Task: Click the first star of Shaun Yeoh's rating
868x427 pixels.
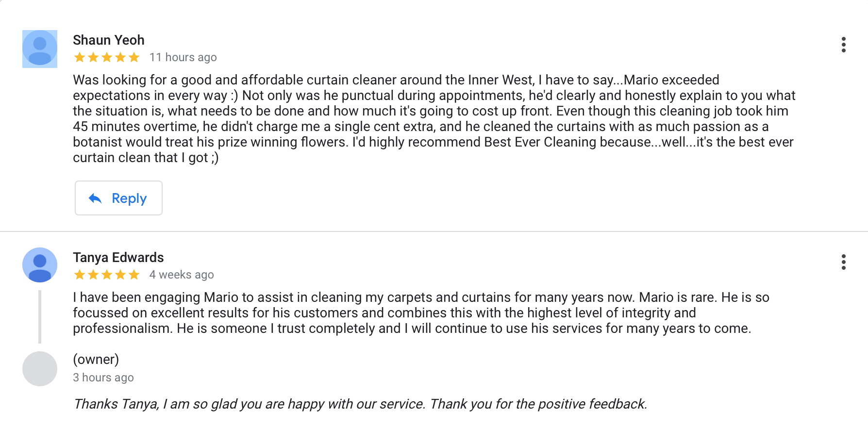Action: point(80,58)
